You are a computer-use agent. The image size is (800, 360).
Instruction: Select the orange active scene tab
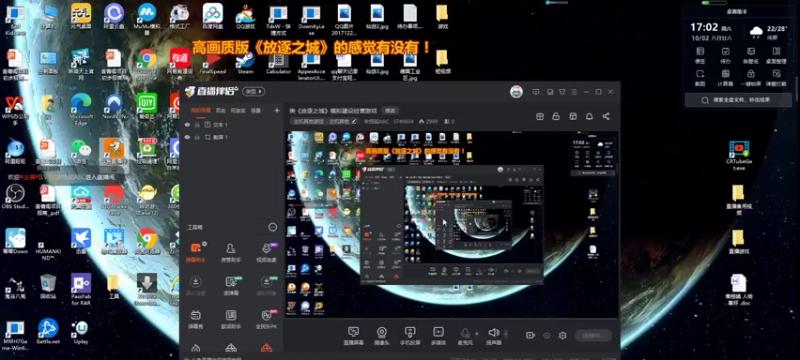(x=201, y=110)
